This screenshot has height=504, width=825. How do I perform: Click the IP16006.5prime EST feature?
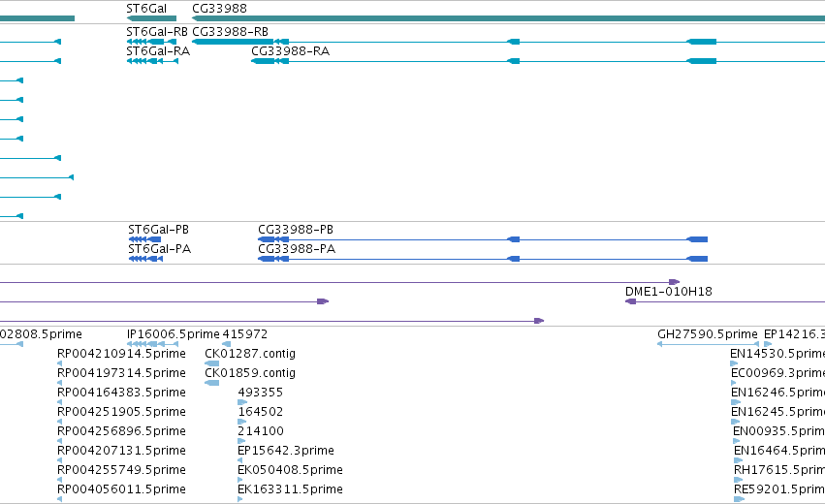(x=152, y=344)
